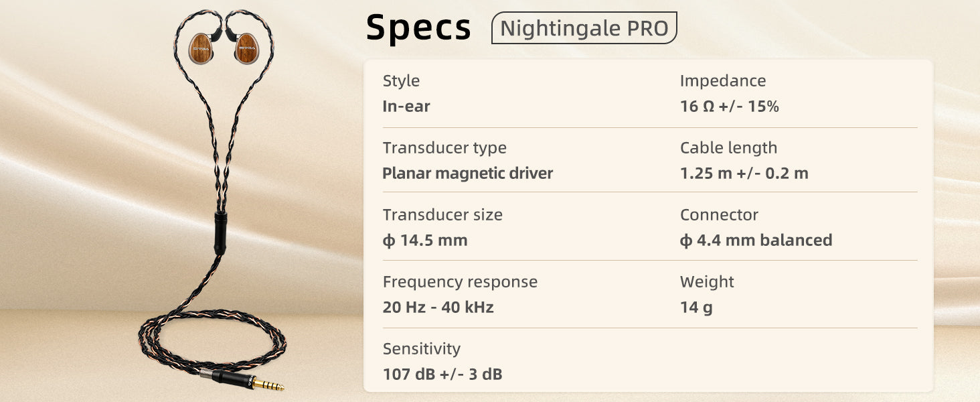Click the left wooden earbud
Image resolution: width=980 pixels, height=402 pixels.
coord(201,47)
